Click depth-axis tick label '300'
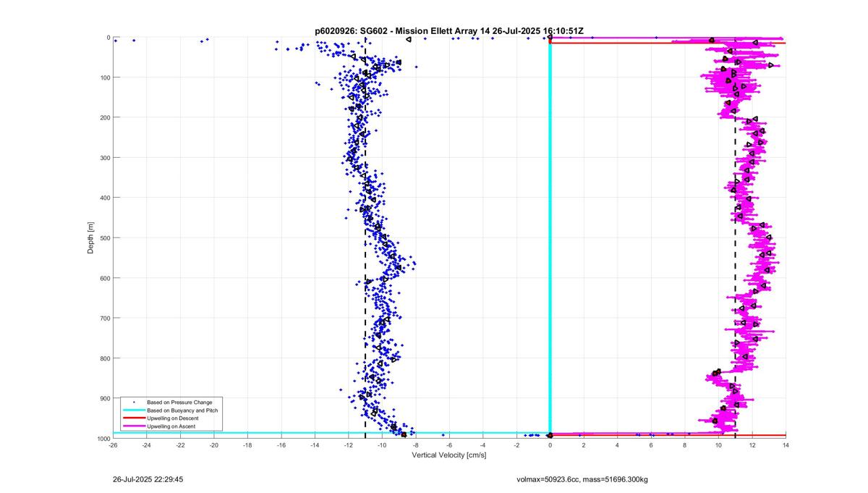Screen dimensions: 868x493 pyautogui.click(x=105, y=158)
